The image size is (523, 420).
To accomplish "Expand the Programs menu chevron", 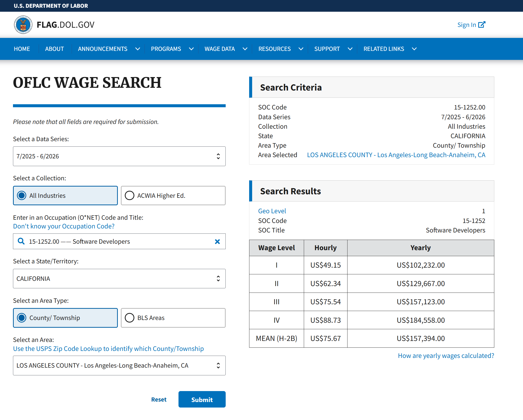I will (x=191, y=49).
